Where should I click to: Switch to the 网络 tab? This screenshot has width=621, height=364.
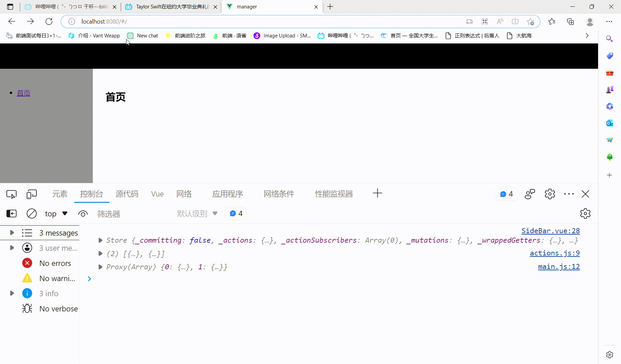point(184,194)
